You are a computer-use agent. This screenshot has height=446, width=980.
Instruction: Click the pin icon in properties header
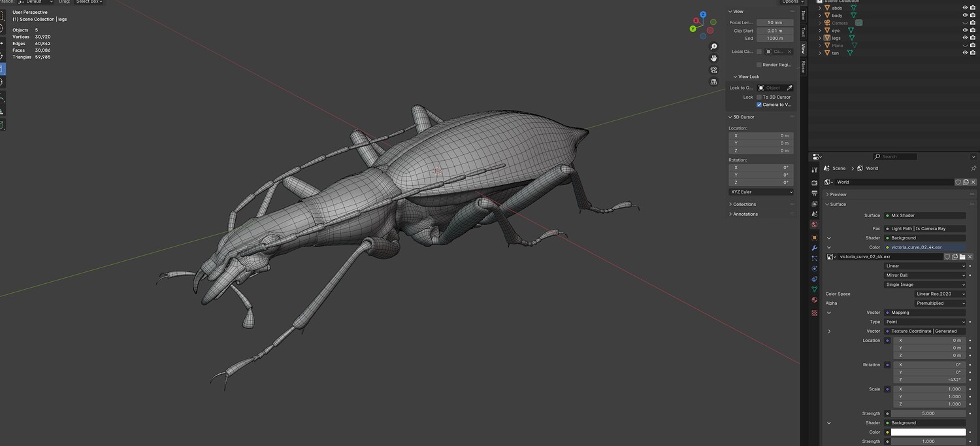click(973, 168)
